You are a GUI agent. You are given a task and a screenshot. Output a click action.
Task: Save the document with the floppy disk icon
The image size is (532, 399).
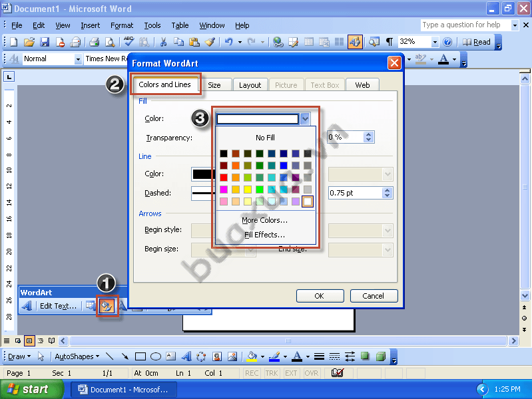click(x=45, y=42)
